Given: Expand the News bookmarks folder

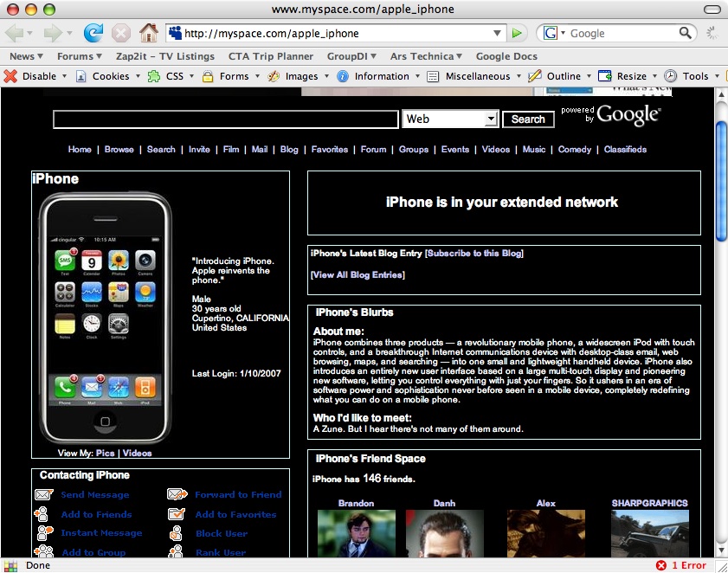Looking at the screenshot, I should 27,56.
